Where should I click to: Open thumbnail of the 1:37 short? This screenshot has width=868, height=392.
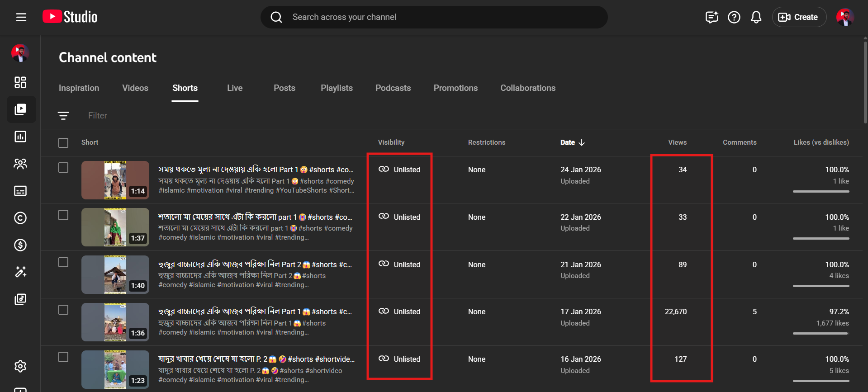[x=115, y=227]
